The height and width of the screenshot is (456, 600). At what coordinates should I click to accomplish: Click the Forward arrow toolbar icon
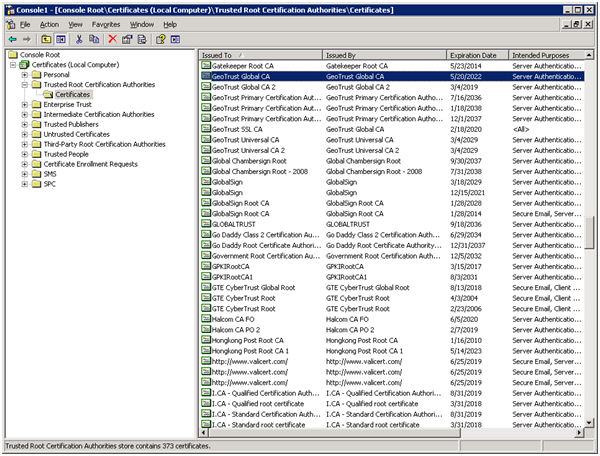coord(26,39)
